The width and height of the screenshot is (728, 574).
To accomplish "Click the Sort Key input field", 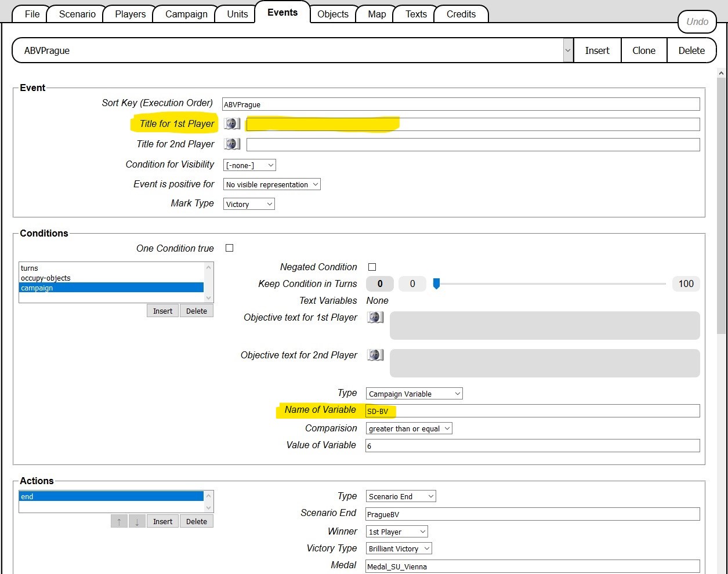I will (461, 104).
